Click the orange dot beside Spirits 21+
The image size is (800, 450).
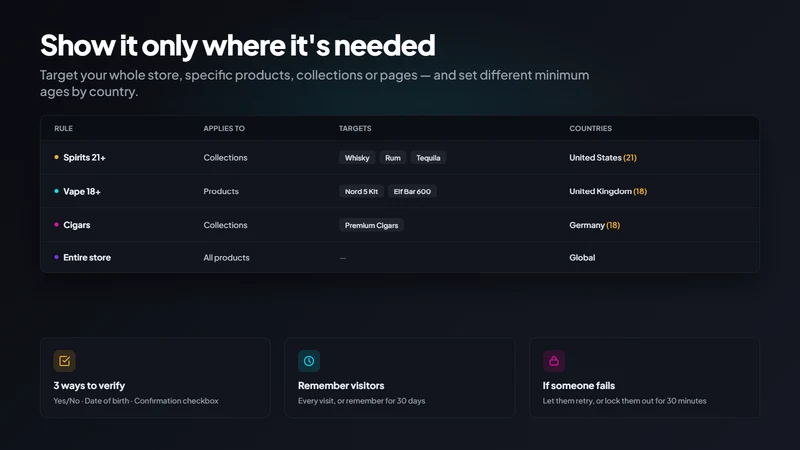click(x=56, y=157)
